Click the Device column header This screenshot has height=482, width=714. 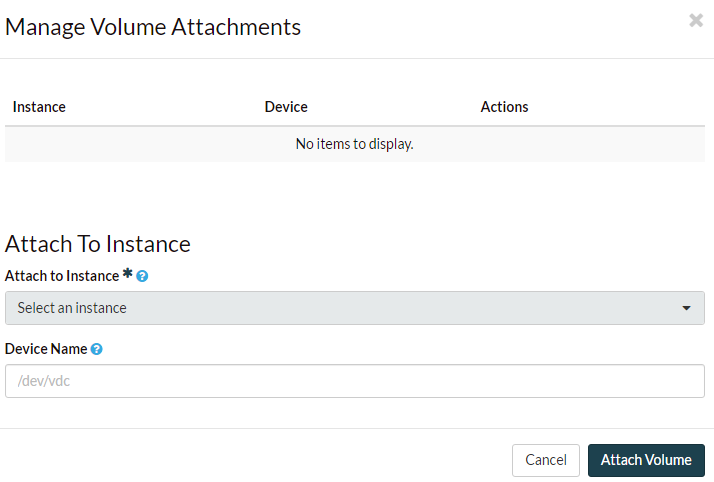[x=286, y=107]
